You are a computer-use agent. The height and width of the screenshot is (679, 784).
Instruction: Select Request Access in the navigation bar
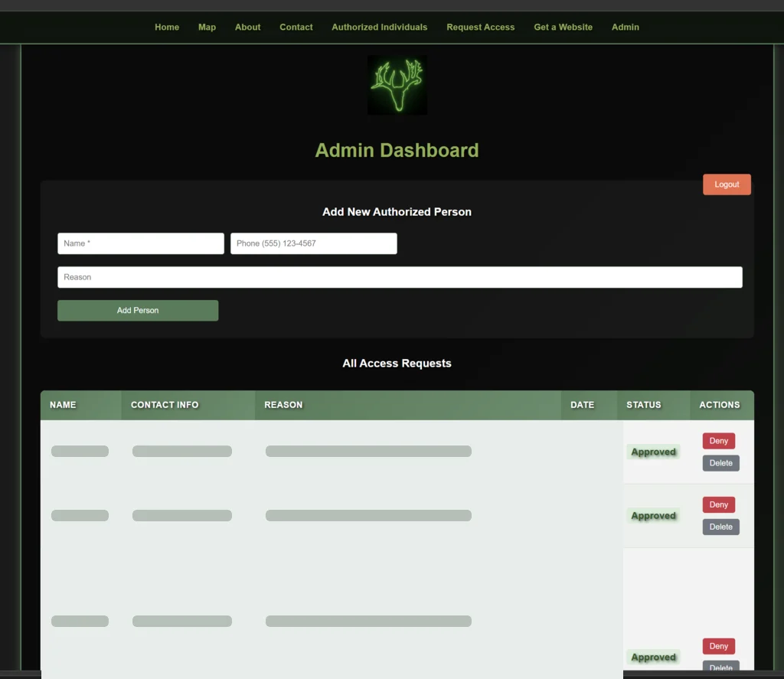click(481, 27)
